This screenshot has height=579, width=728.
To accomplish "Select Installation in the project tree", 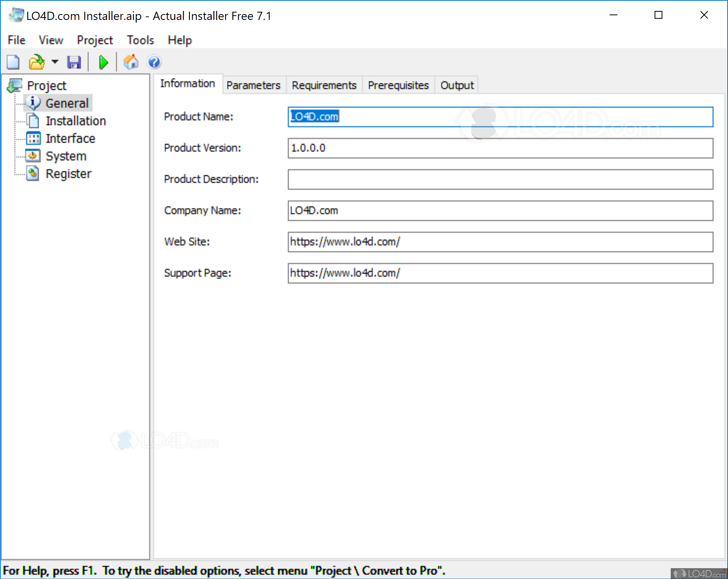I will [x=75, y=121].
